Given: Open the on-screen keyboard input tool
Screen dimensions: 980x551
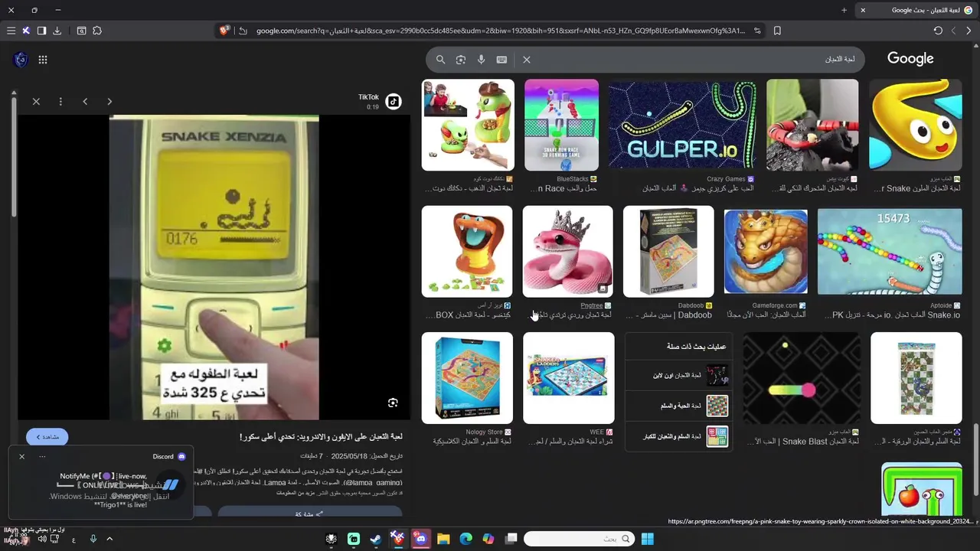Looking at the screenshot, I should point(501,59).
